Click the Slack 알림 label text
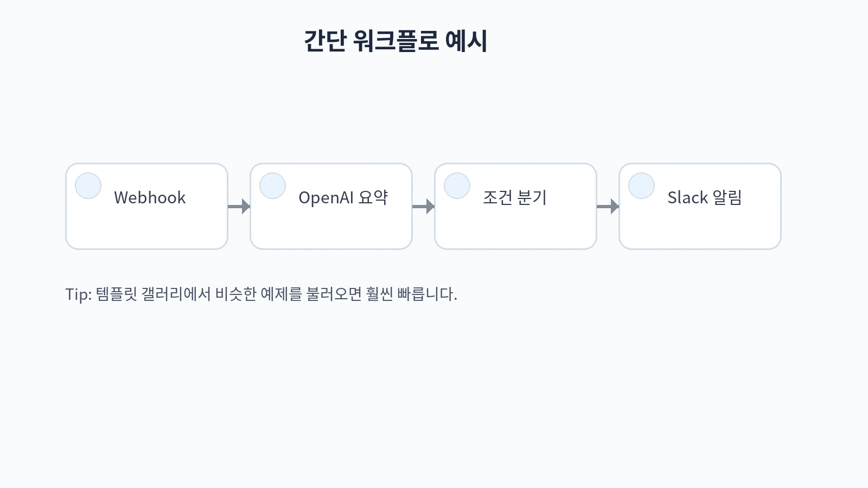Screen dimensions: 868x488 704,197
